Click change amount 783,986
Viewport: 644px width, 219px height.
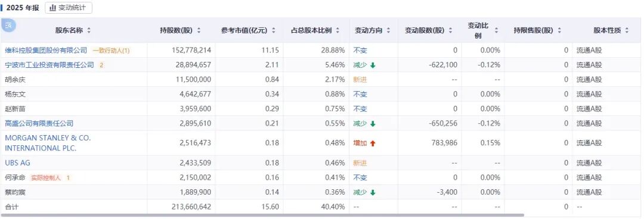pos(444,143)
